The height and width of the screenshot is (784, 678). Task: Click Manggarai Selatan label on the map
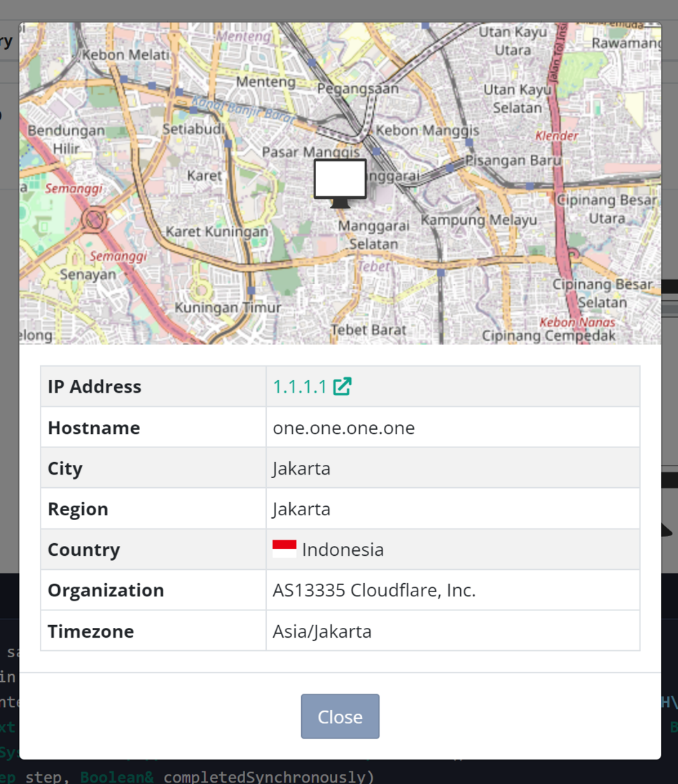(374, 235)
